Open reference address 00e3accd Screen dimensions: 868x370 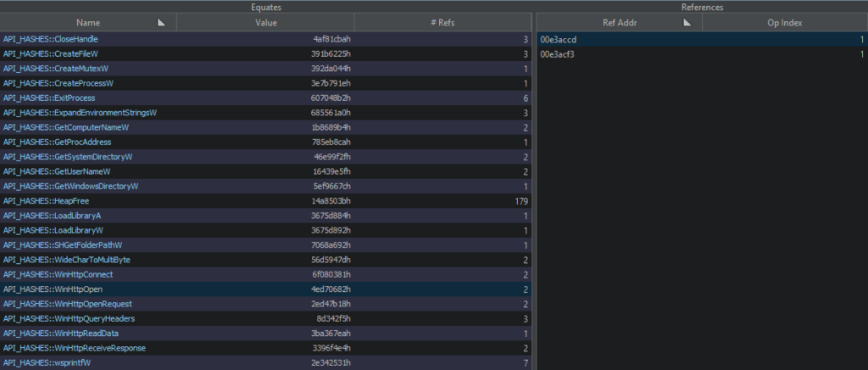(x=558, y=39)
